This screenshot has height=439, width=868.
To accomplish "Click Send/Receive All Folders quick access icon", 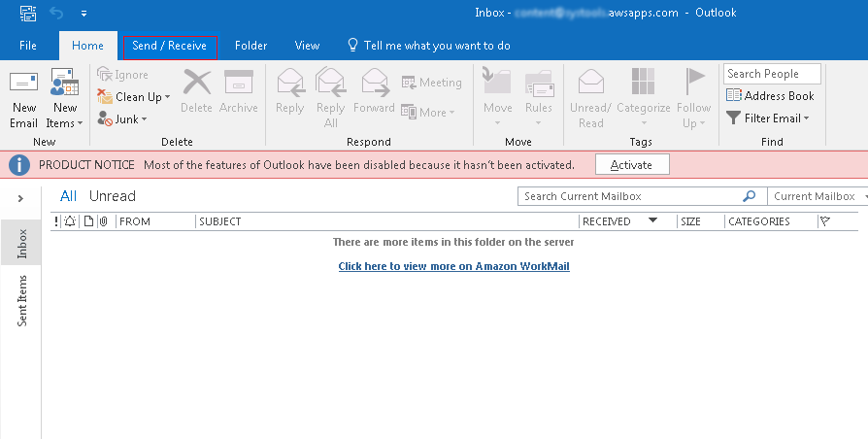I will (28, 13).
